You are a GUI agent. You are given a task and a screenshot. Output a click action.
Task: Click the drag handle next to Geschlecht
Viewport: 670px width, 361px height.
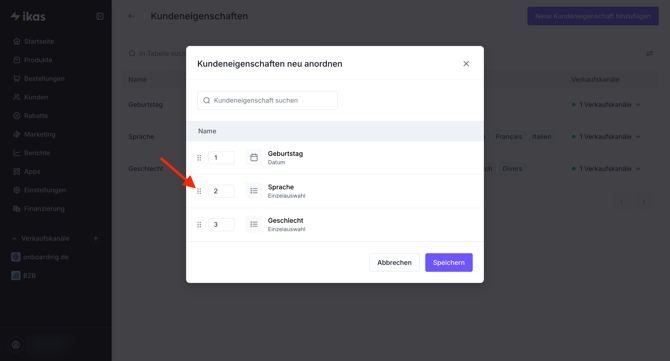[x=199, y=225]
